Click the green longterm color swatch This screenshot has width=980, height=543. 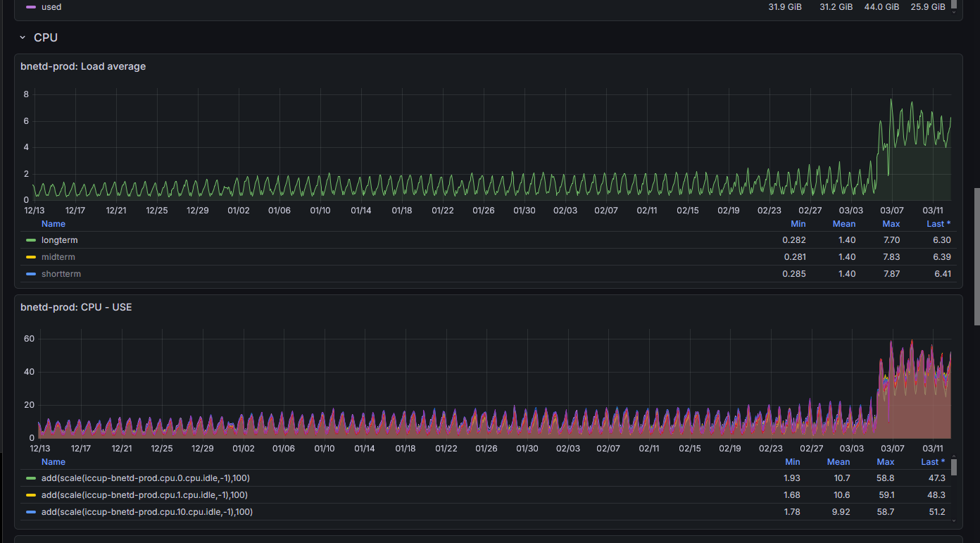click(31, 240)
